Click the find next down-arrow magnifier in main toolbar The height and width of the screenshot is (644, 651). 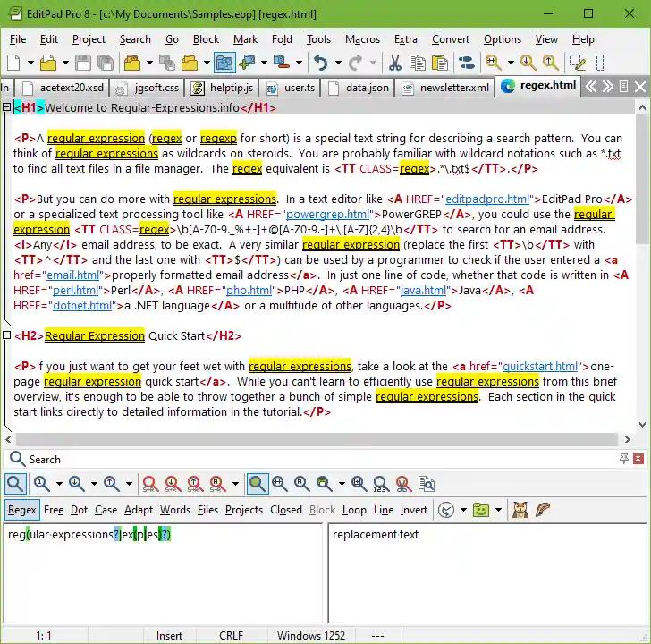tap(528, 63)
